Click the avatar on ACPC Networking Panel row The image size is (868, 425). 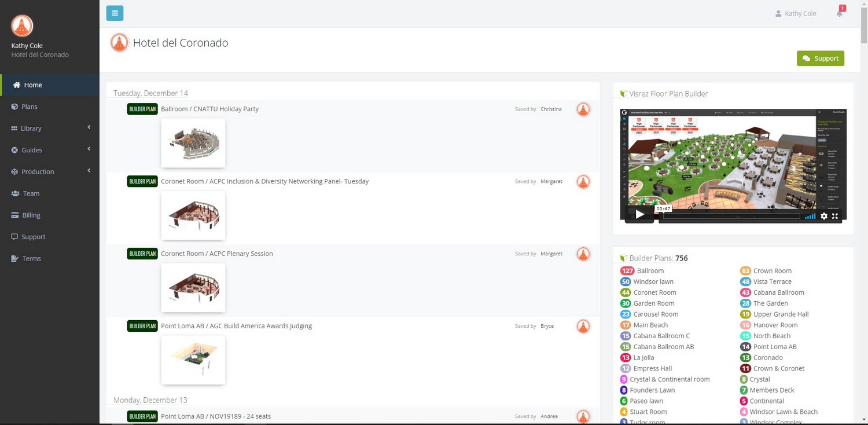pyautogui.click(x=583, y=181)
